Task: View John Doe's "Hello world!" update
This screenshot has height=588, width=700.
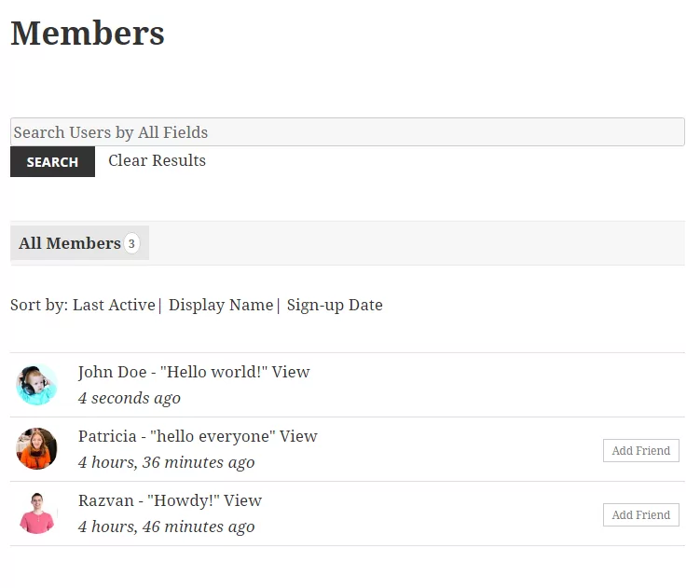Action: click(x=291, y=372)
